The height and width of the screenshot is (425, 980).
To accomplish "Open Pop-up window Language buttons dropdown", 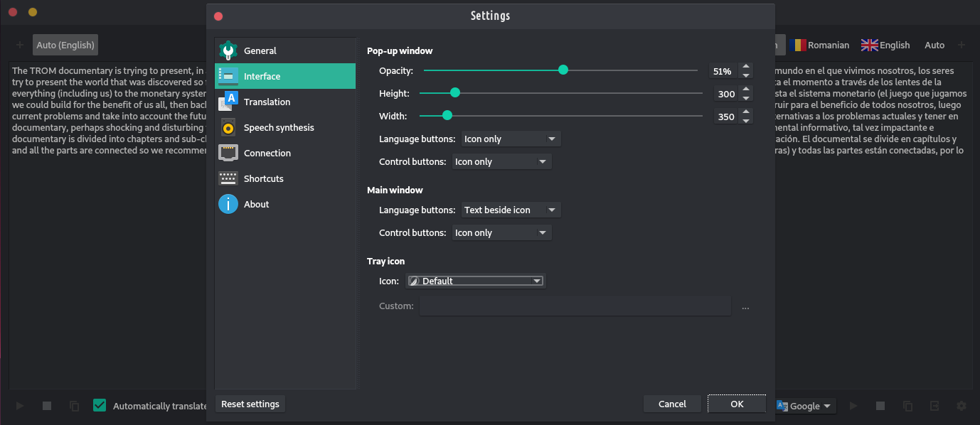I will (x=511, y=139).
